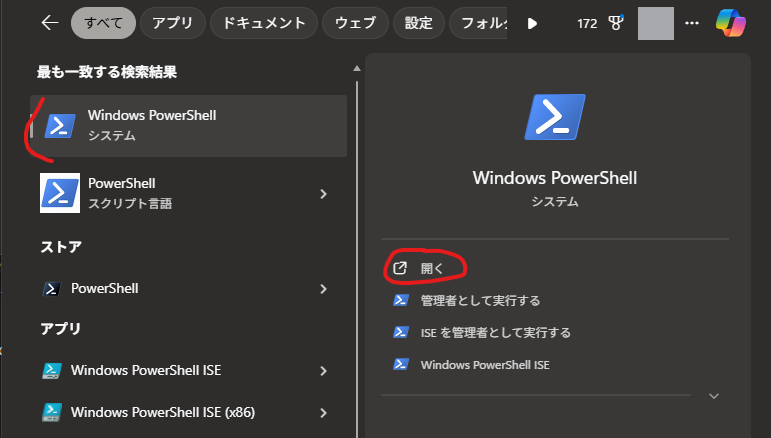Click Windows PowerShell title in details pane
Image resolution: width=771 pixels, height=438 pixels.
[555, 178]
